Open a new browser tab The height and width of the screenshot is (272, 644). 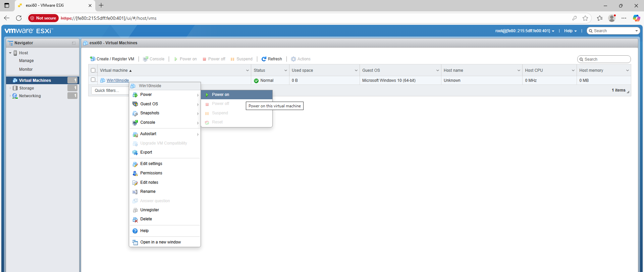click(101, 5)
